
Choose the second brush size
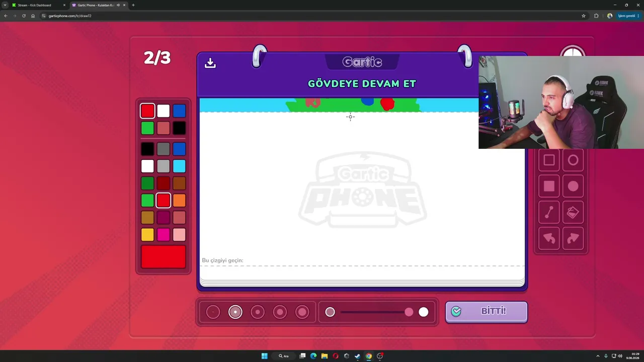[x=235, y=312]
